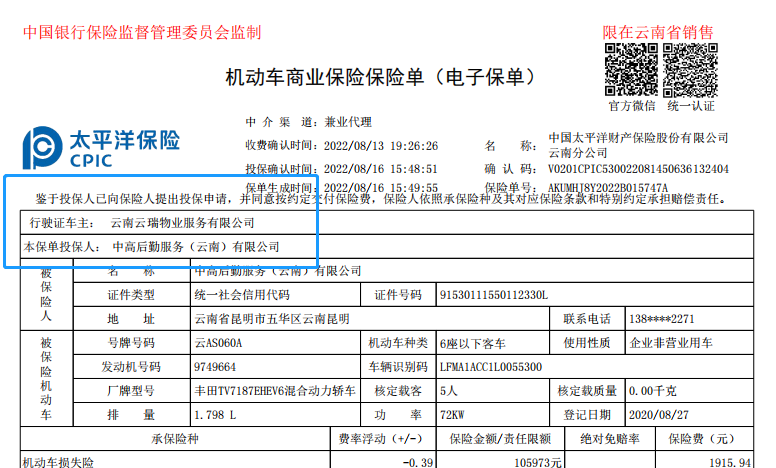Click the policy number AKUMHJ8Y2022B015747A
776x468 pixels.
click(608, 187)
